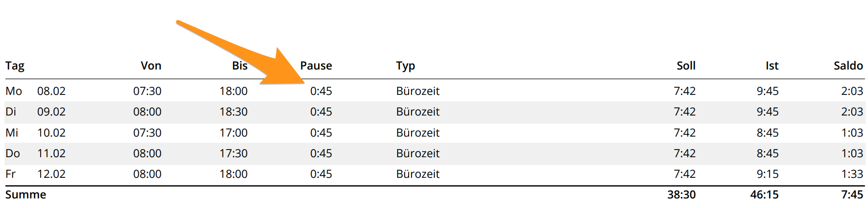The width and height of the screenshot is (868, 208).
Task: Click the Soll column header
Action: coord(686,66)
